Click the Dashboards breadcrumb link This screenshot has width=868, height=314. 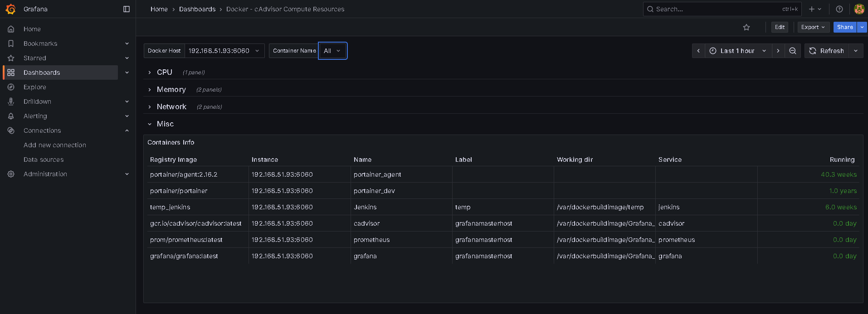(197, 9)
